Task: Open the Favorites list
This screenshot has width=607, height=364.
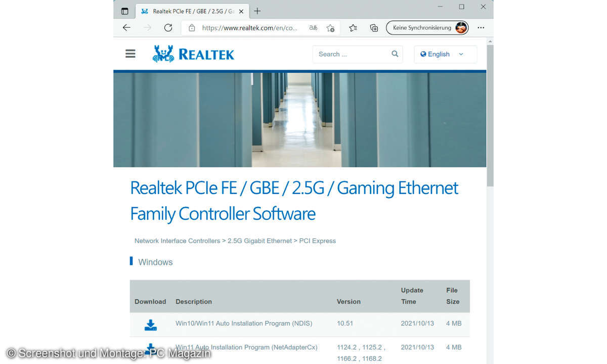Action: pyautogui.click(x=353, y=28)
